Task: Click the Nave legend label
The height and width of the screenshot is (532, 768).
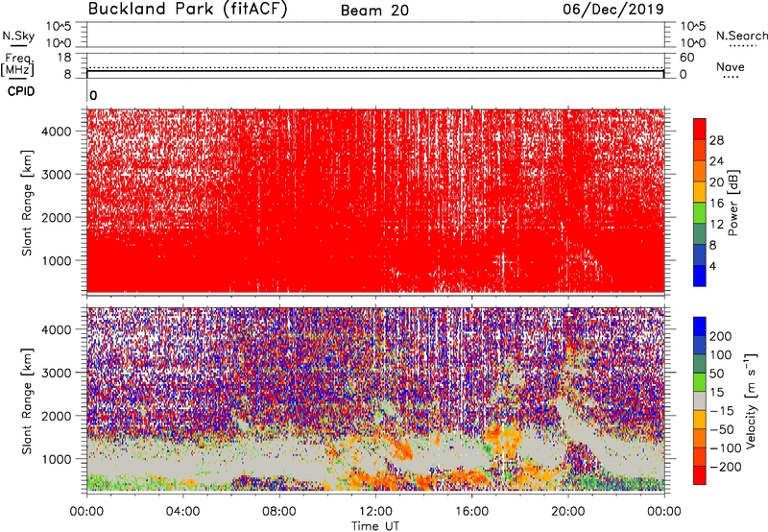Action: coord(731,67)
